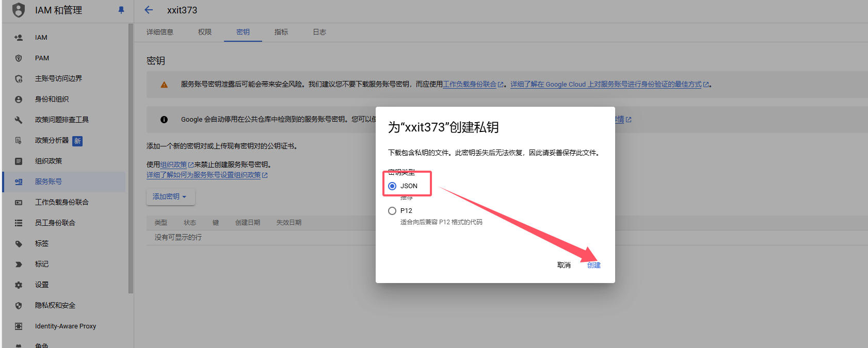Click the 组织政策 list icon

click(x=19, y=161)
